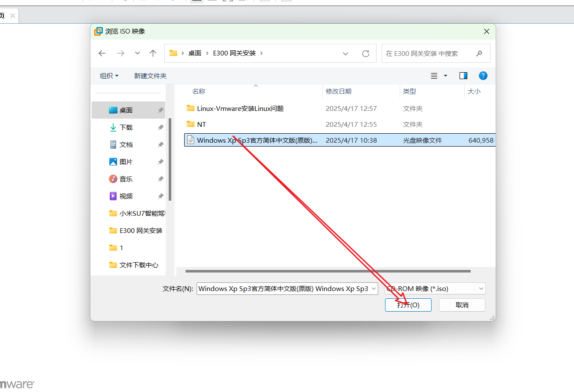Change view layout icon
This screenshot has width=574, height=392.
[434, 76]
